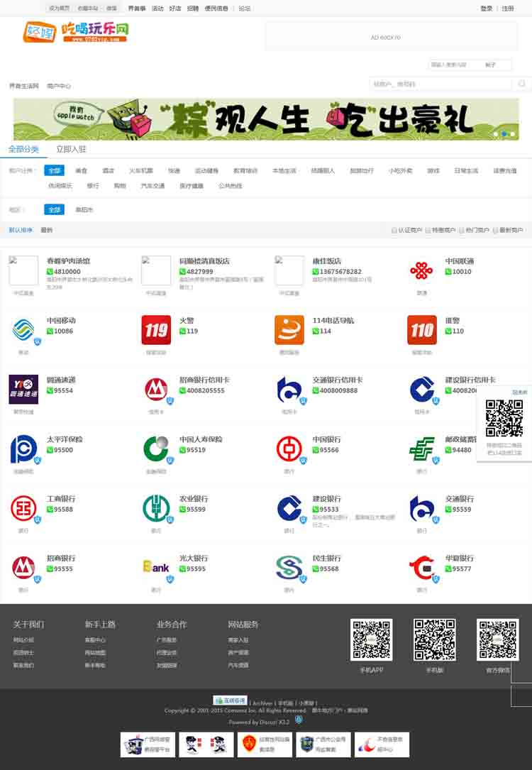Click the merchant search input field
The height and width of the screenshot is (770, 532).
[440, 84]
